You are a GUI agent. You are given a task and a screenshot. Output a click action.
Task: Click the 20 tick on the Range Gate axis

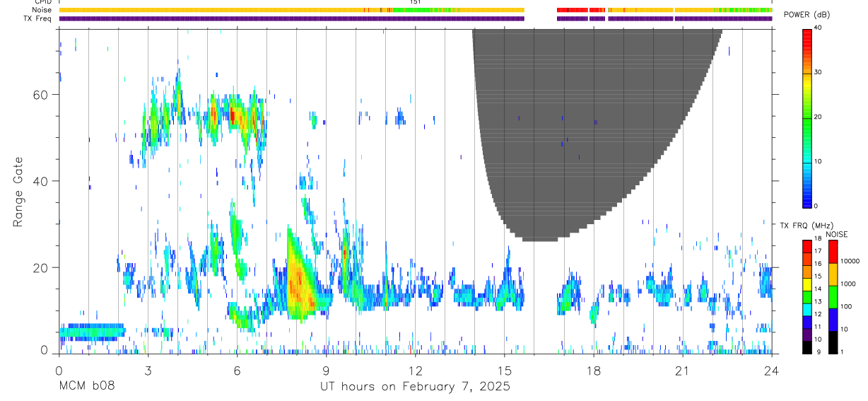pyautogui.click(x=41, y=268)
